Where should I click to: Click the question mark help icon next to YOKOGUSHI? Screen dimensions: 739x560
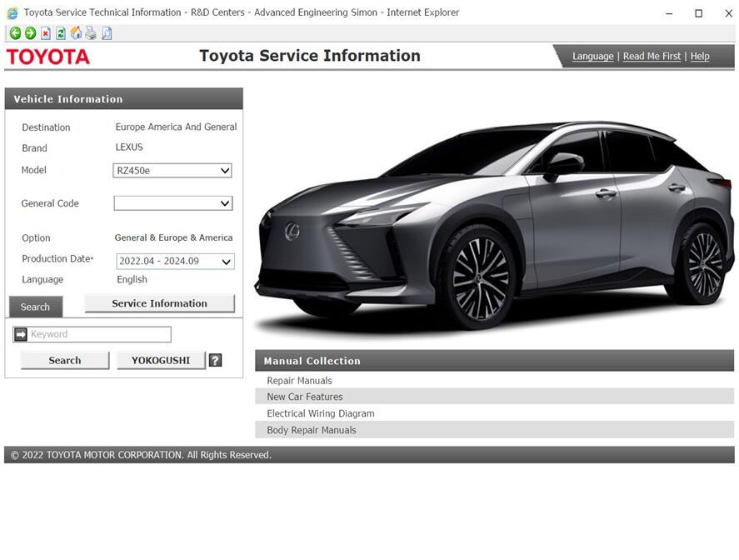pyautogui.click(x=216, y=360)
